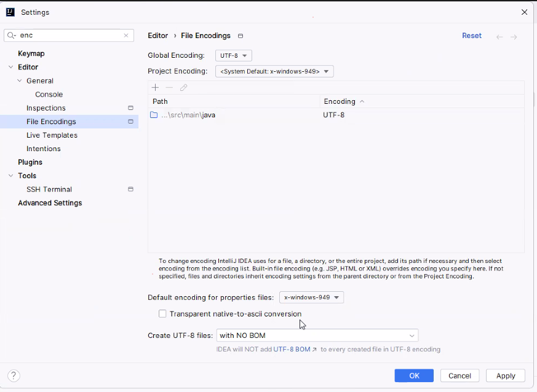Image resolution: width=537 pixels, height=392 pixels.
Task: Click the Reset link
Action: click(472, 36)
